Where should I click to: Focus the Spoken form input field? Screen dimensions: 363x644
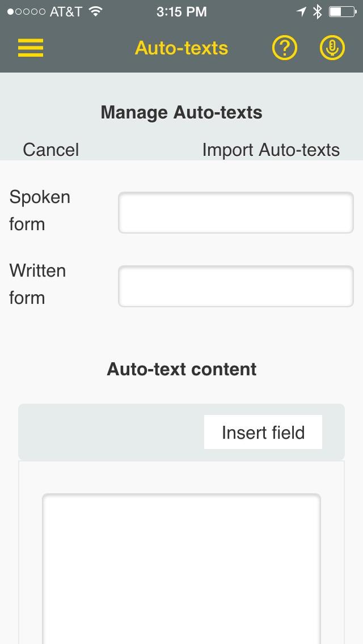(x=235, y=213)
